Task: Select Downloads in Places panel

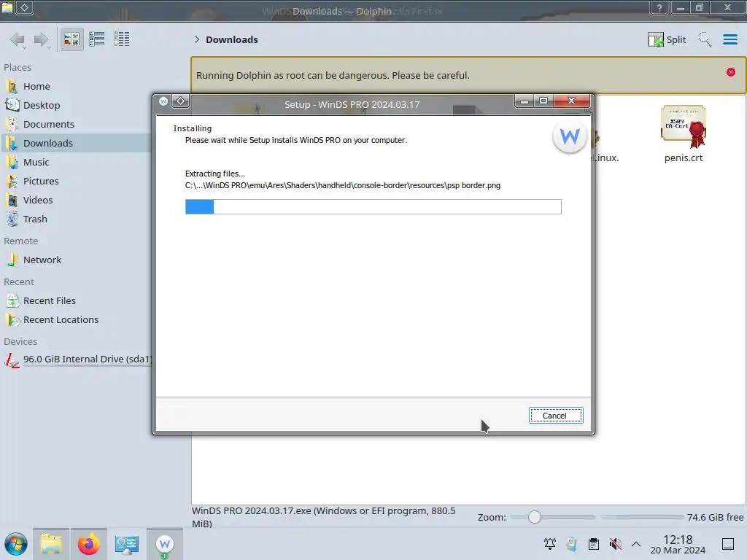Action: coord(76,144)
